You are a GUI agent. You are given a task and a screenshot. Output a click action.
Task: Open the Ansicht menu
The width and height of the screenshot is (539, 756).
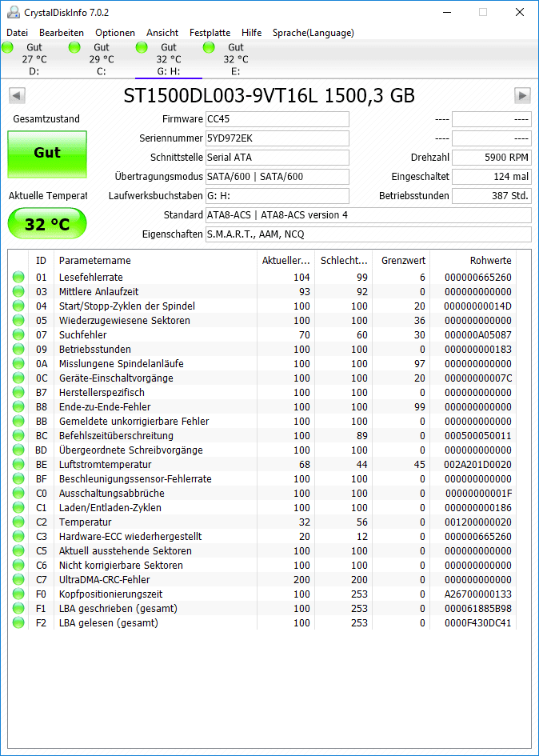point(162,33)
